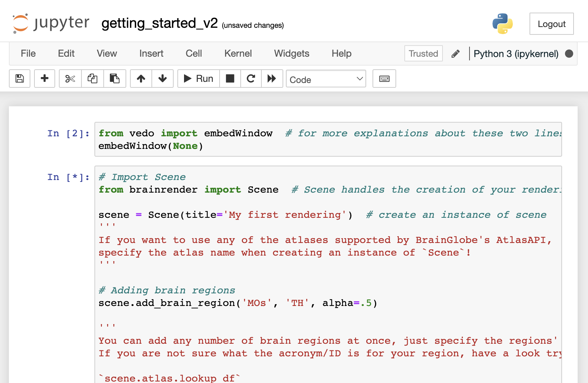Screen dimensions: 588x383
Task: Click the save and checkpoint icon
Action: pyautogui.click(x=20, y=79)
